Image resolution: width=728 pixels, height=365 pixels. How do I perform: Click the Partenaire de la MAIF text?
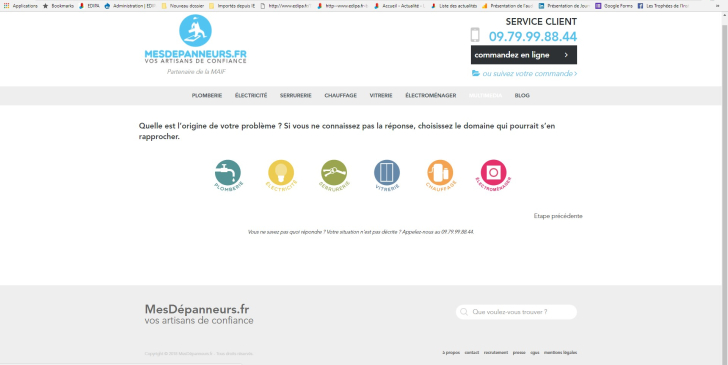point(196,72)
